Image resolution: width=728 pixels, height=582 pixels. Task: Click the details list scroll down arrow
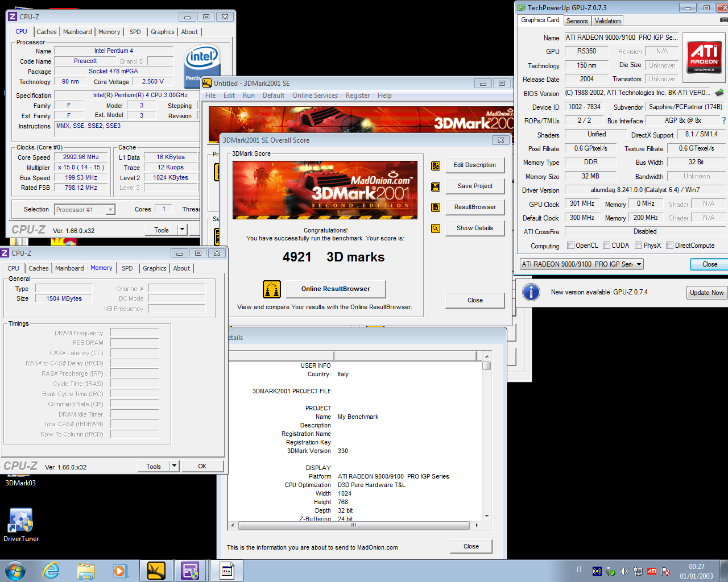click(487, 517)
